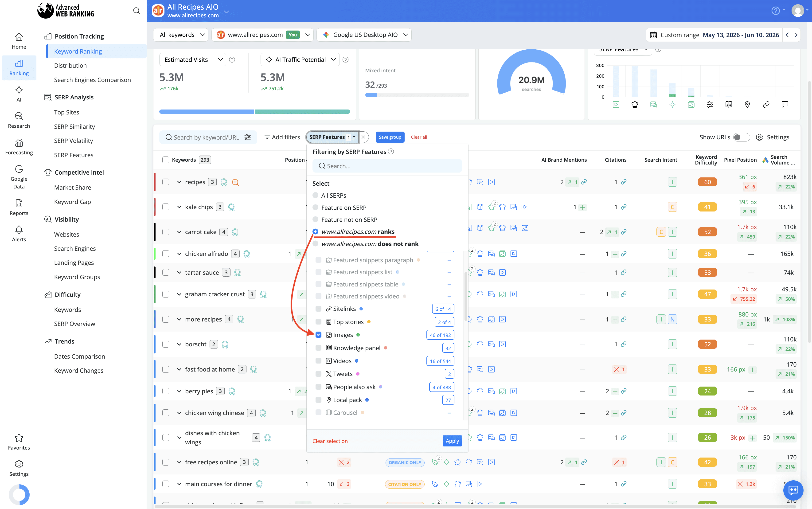Click the Filtering by SERP Features help icon

tap(391, 152)
